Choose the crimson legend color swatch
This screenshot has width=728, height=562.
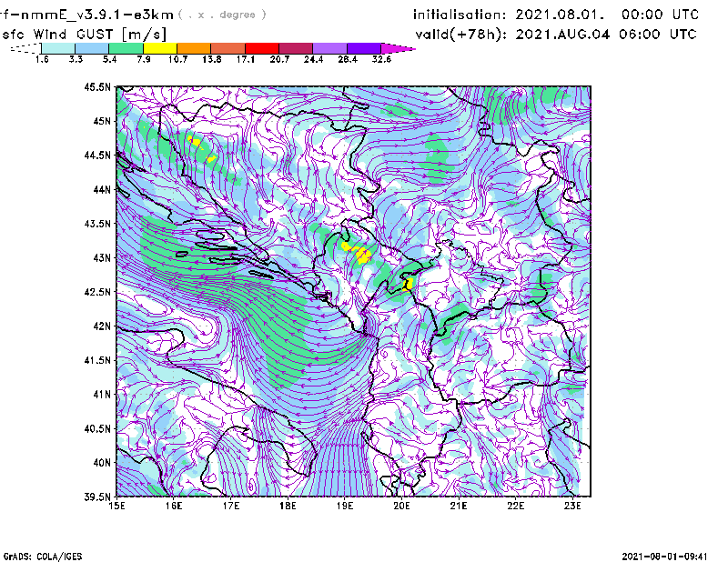point(296,48)
